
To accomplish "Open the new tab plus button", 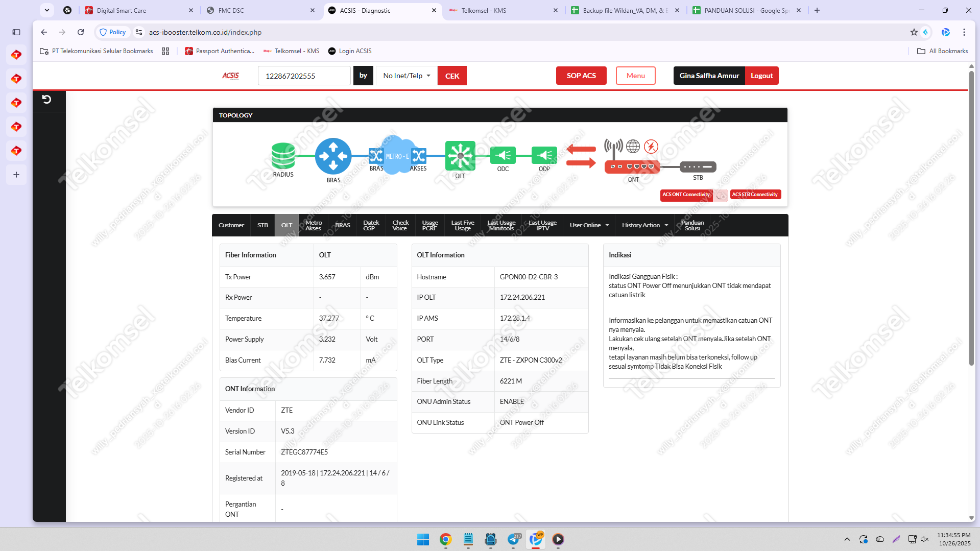I will point(817,10).
